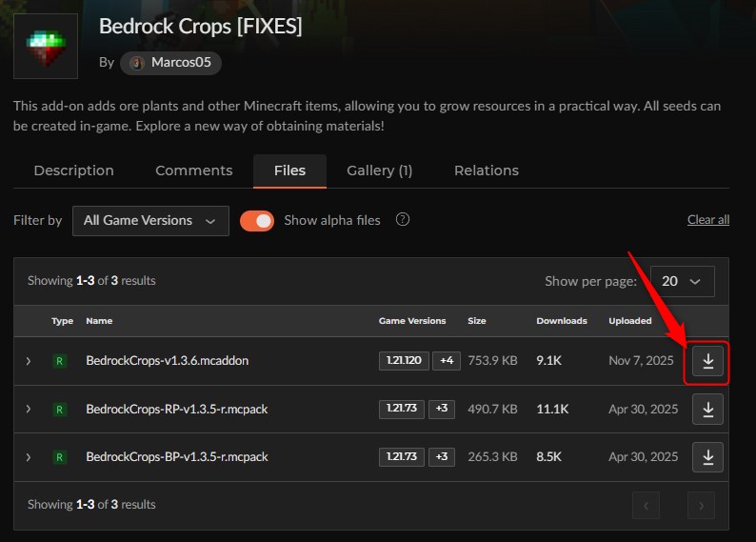Click the Size column header

tap(477, 321)
